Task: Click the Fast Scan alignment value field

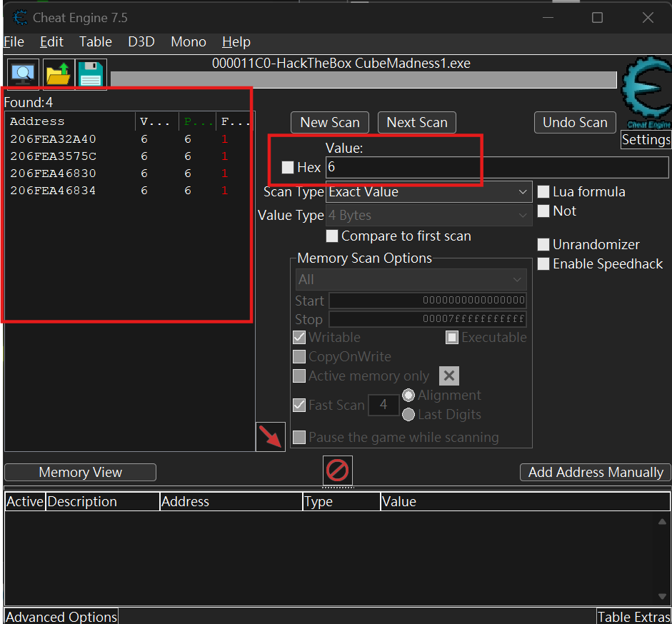Action: [383, 405]
